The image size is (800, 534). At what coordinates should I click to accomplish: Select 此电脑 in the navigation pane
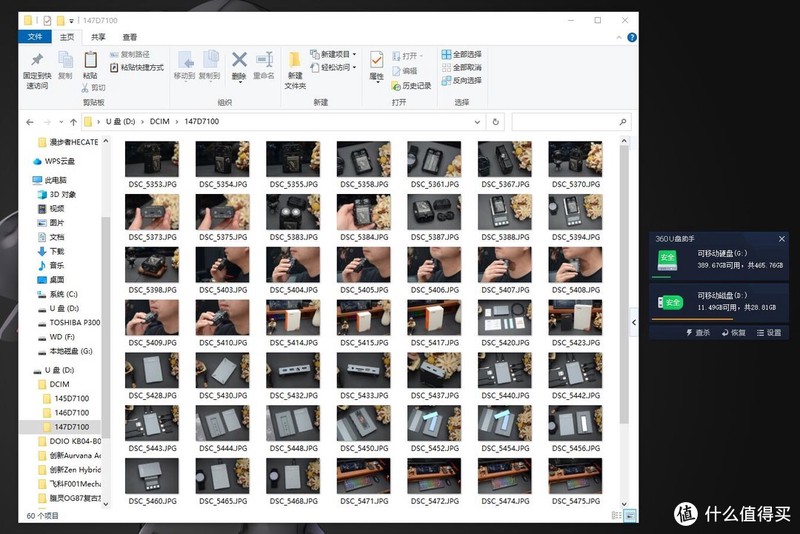click(55, 180)
